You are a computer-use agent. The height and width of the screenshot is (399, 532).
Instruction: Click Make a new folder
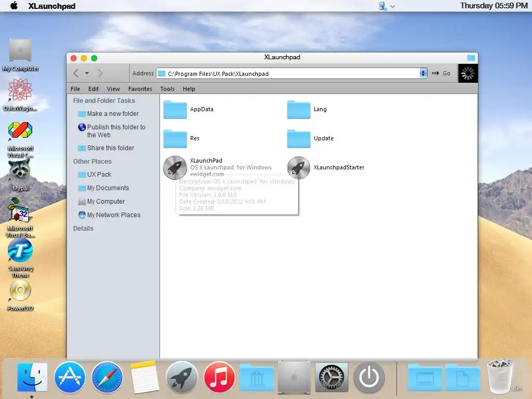coord(109,114)
